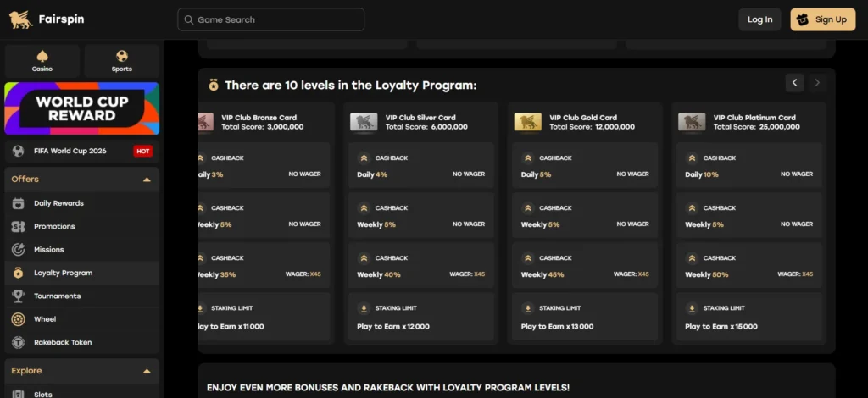Open Casino via the spade icon
Viewport: 868px width, 398px height.
tap(42, 57)
